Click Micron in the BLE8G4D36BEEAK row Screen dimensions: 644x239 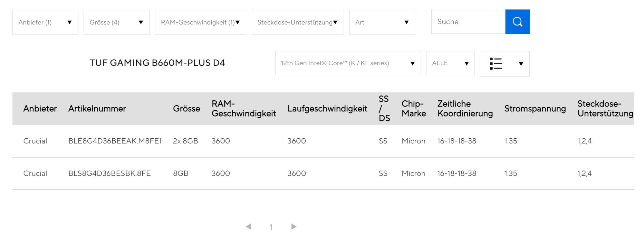413,141
